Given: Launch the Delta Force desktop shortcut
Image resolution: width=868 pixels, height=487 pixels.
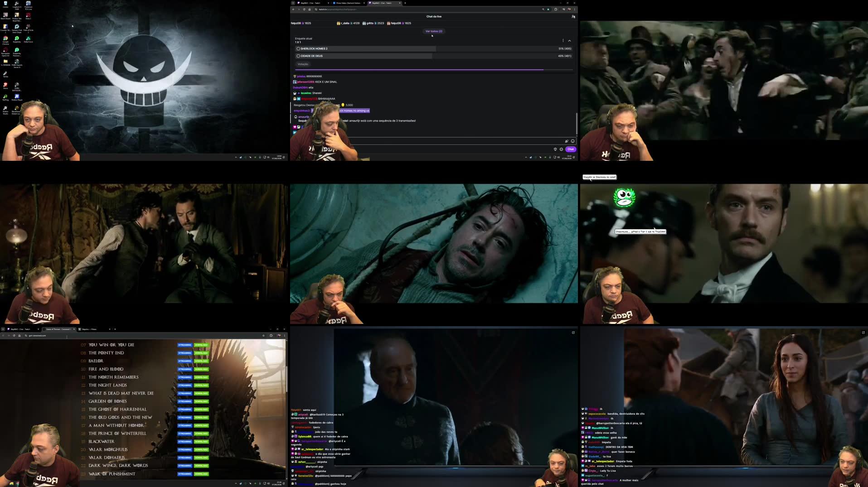Looking at the screenshot, I should 28,40.
